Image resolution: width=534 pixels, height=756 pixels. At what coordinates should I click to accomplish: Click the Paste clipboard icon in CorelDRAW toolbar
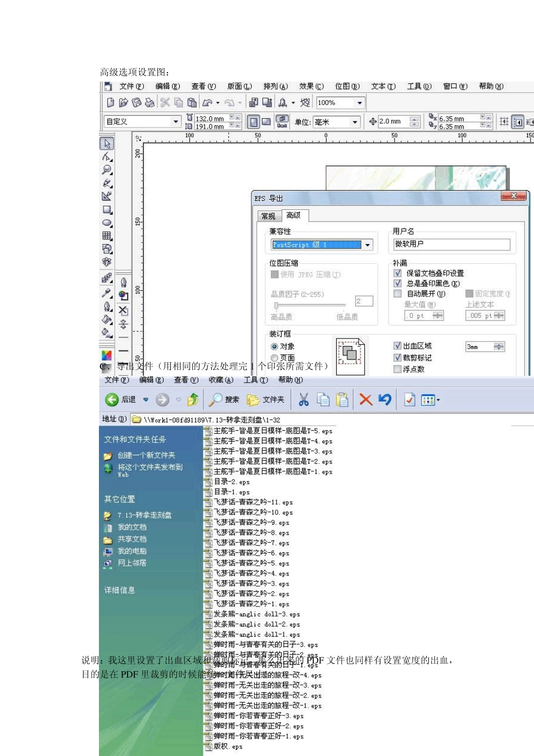pyautogui.click(x=192, y=102)
